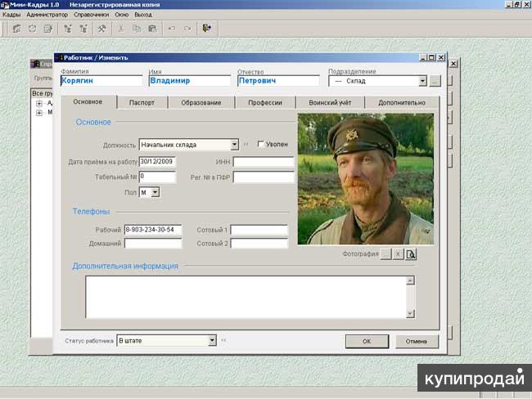532x399 pixels.
Task: Click the scissors cut icon in toolbar
Action: pyautogui.click(x=123, y=28)
